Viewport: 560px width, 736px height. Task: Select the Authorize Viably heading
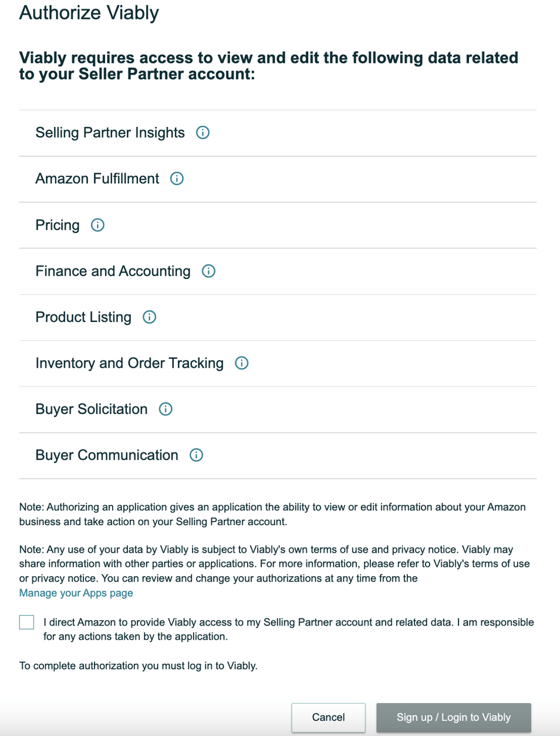coord(89,12)
